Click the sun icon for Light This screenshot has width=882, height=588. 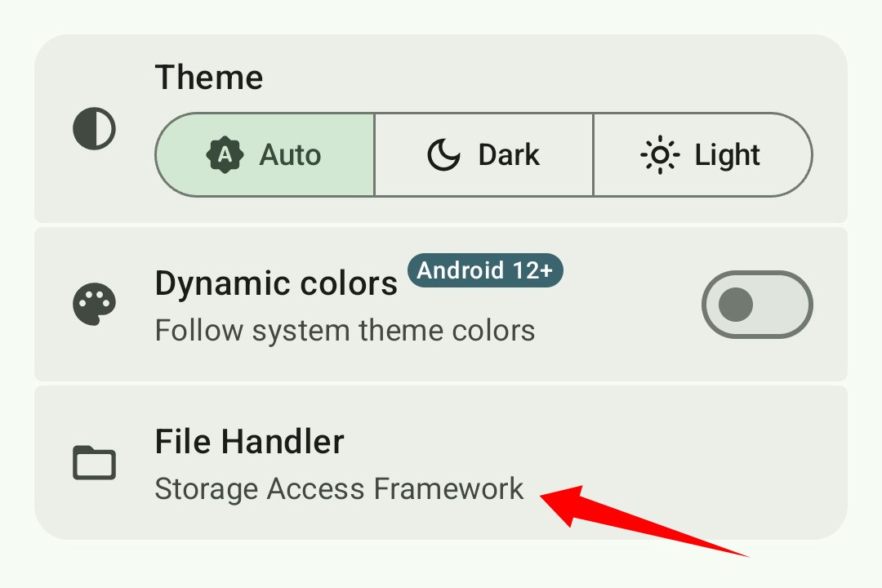pyautogui.click(x=660, y=155)
